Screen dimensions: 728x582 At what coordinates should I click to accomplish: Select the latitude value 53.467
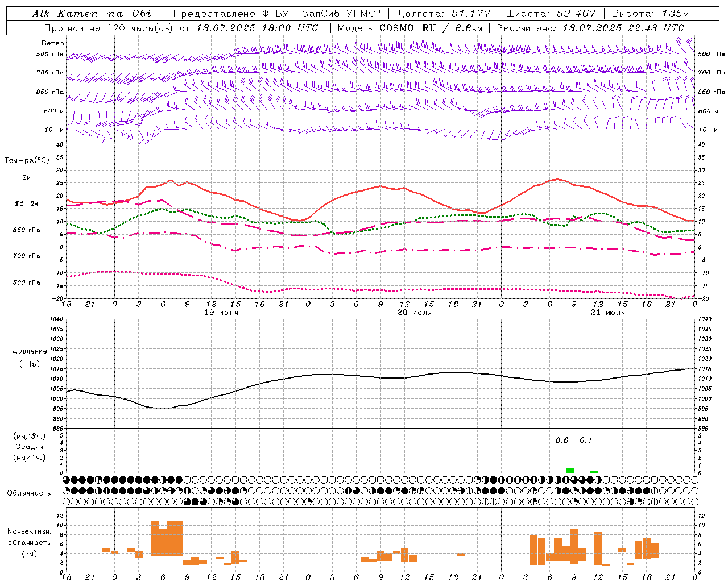(576, 14)
